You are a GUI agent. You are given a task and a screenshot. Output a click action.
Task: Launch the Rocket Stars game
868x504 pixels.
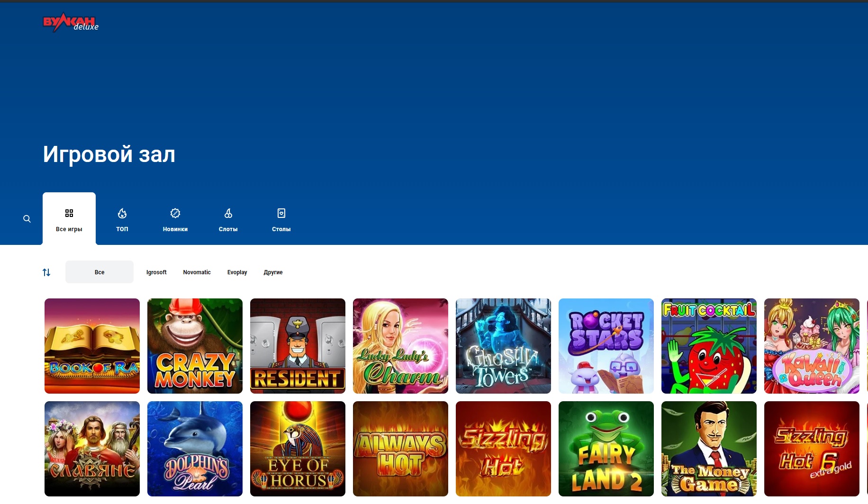click(606, 346)
